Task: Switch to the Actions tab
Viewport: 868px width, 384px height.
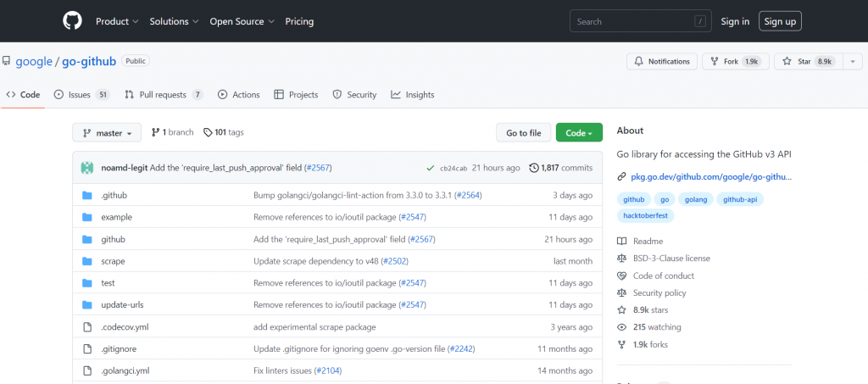Action: click(x=238, y=95)
